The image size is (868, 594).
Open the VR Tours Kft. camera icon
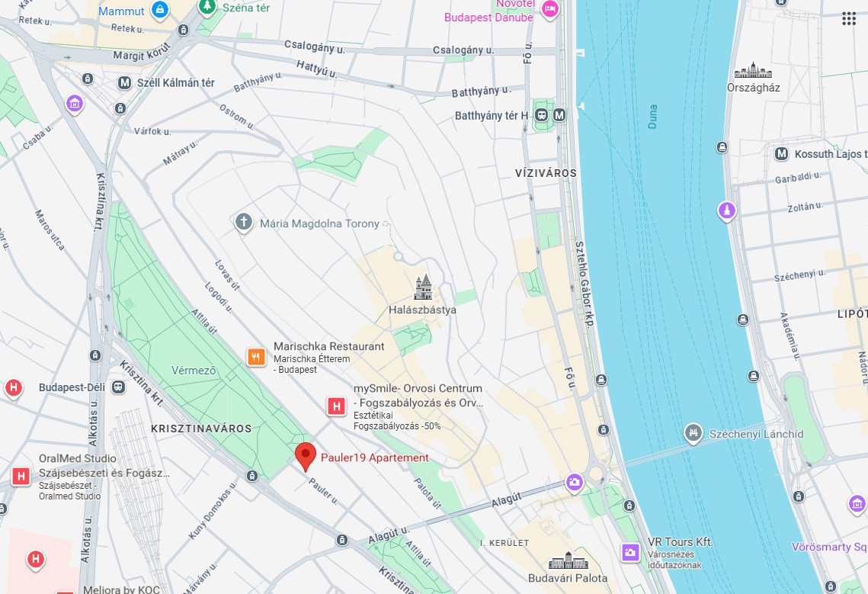point(630,552)
